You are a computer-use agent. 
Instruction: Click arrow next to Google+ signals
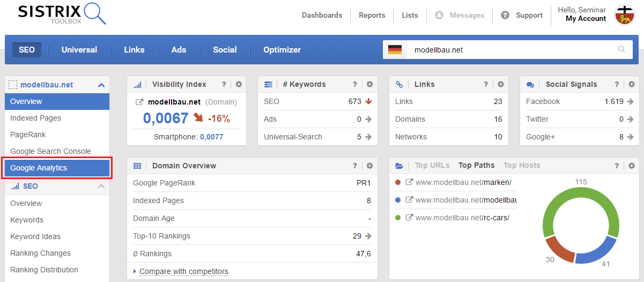click(631, 137)
